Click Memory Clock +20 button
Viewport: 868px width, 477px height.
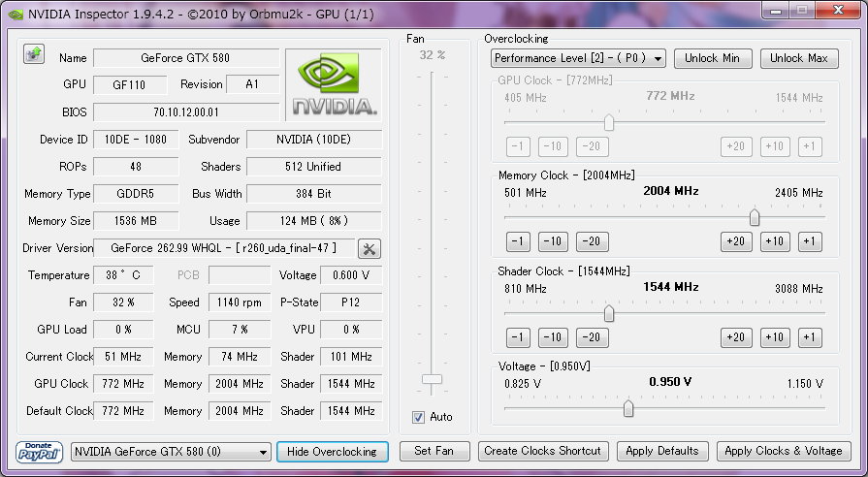point(736,241)
